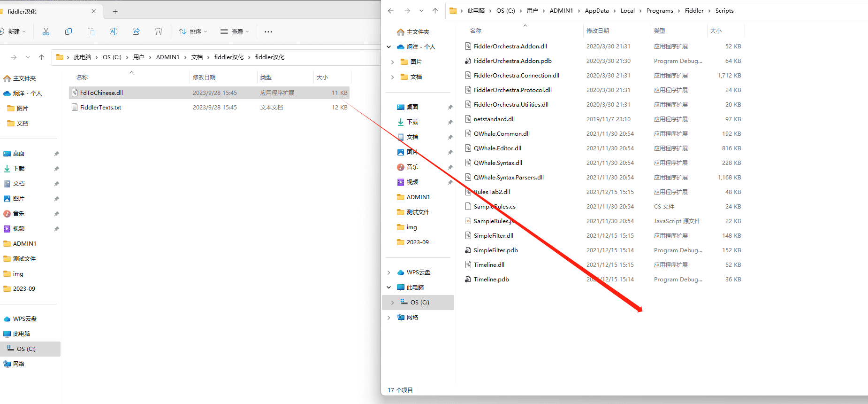Viewport: 868px width, 404px height.
Task: Open recent locations chevron in right window
Action: pyautogui.click(x=421, y=11)
